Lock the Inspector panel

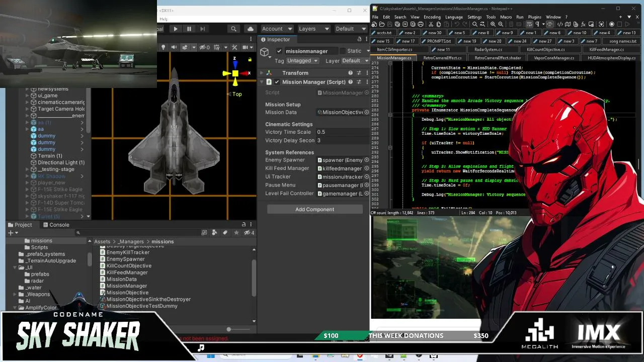coord(359,39)
